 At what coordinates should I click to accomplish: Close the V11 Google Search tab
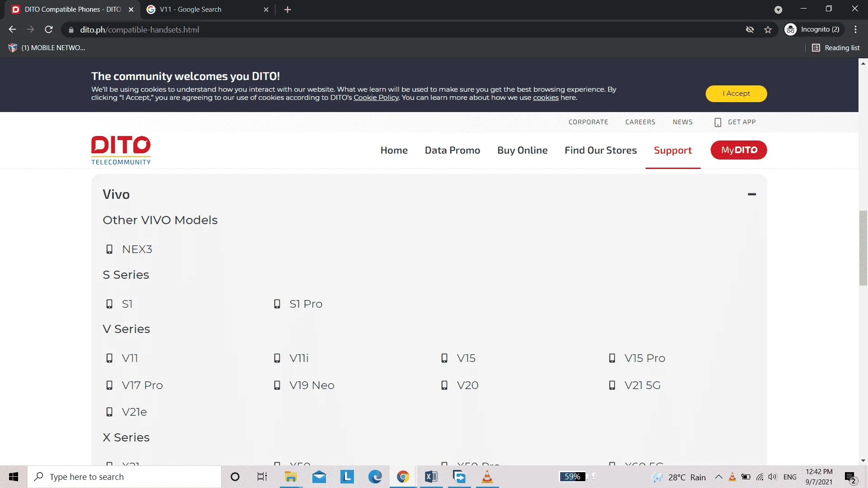266,9
